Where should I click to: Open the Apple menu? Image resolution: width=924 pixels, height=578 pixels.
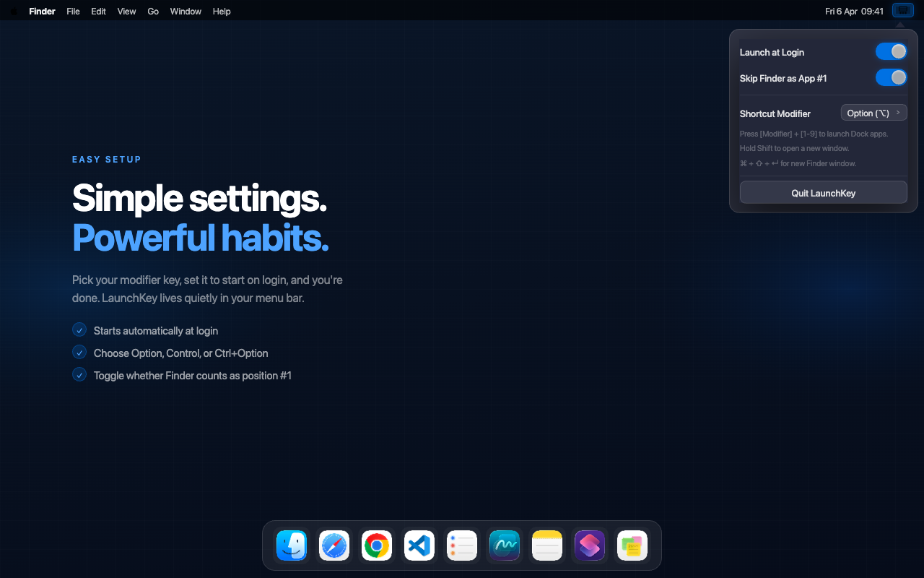[x=13, y=11]
